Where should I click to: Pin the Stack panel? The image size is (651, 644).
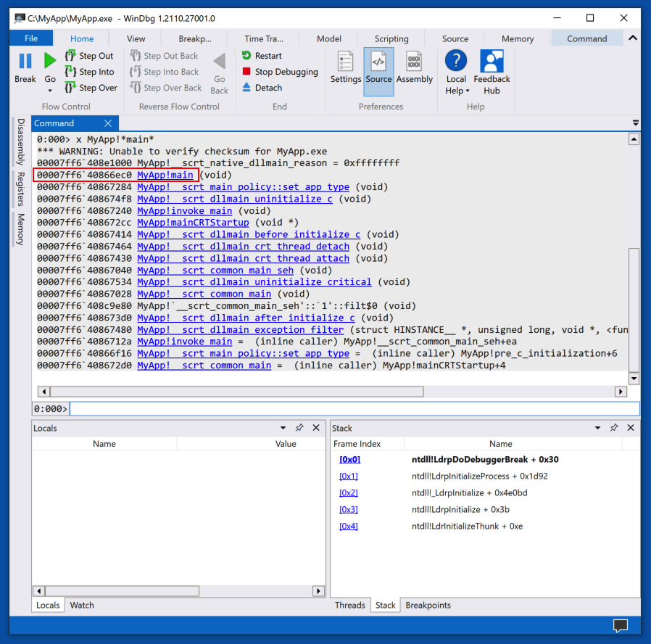point(614,428)
